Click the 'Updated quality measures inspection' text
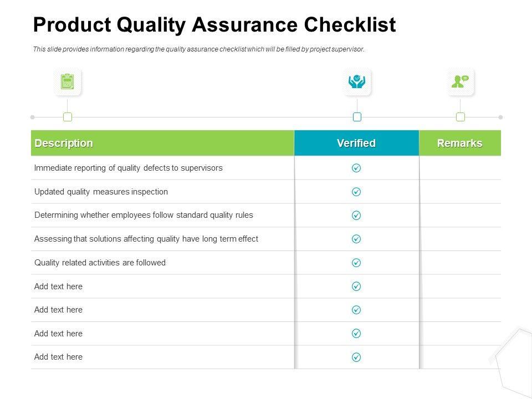Image resolution: width=532 pixels, height=399 pixels. point(101,192)
